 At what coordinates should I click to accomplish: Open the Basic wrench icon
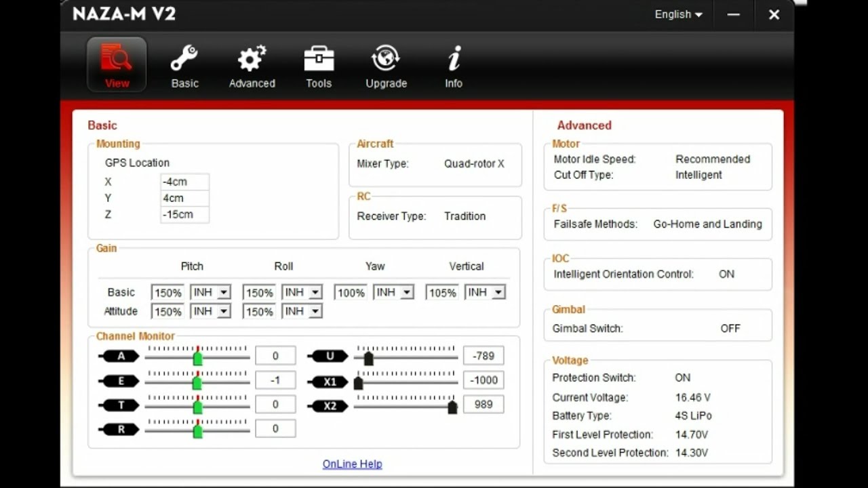(184, 59)
